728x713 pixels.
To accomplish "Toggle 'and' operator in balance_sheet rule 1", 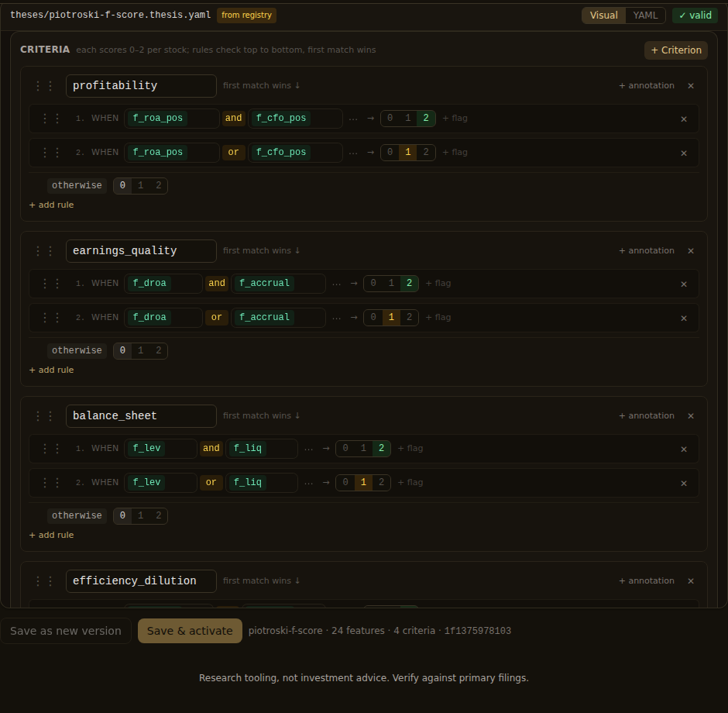I will (x=211, y=448).
